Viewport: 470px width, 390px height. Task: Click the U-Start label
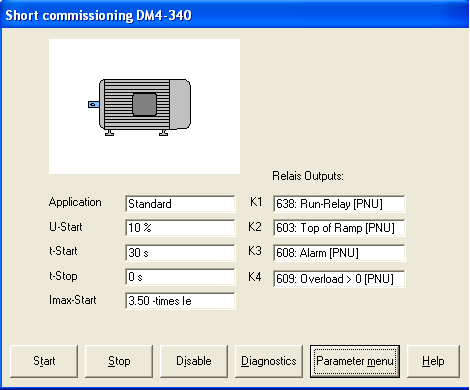(66, 227)
